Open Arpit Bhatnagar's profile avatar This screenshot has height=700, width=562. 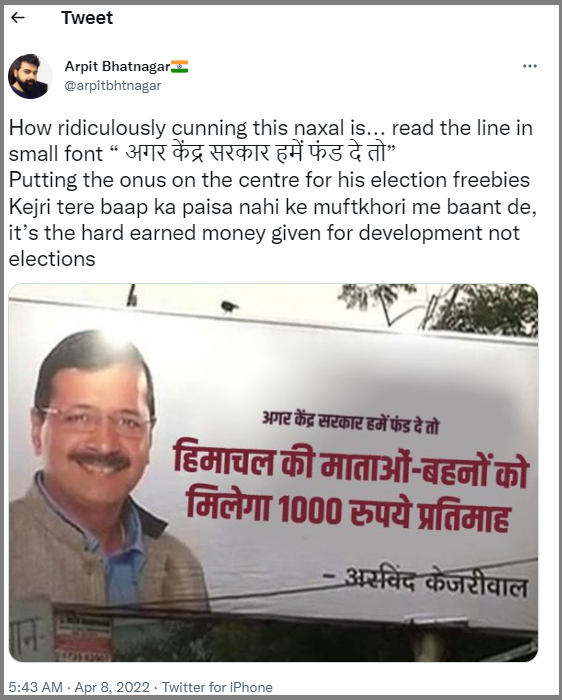click(x=30, y=76)
